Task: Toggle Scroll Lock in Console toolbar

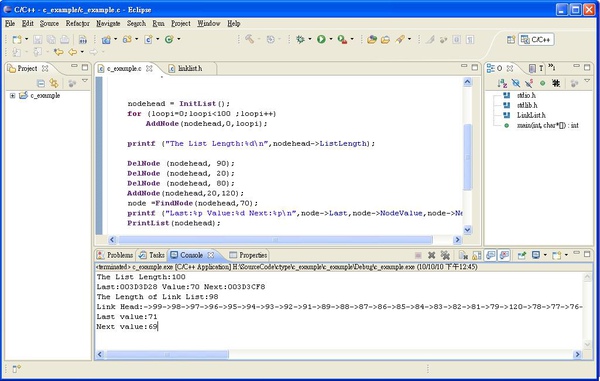Action: [477, 255]
